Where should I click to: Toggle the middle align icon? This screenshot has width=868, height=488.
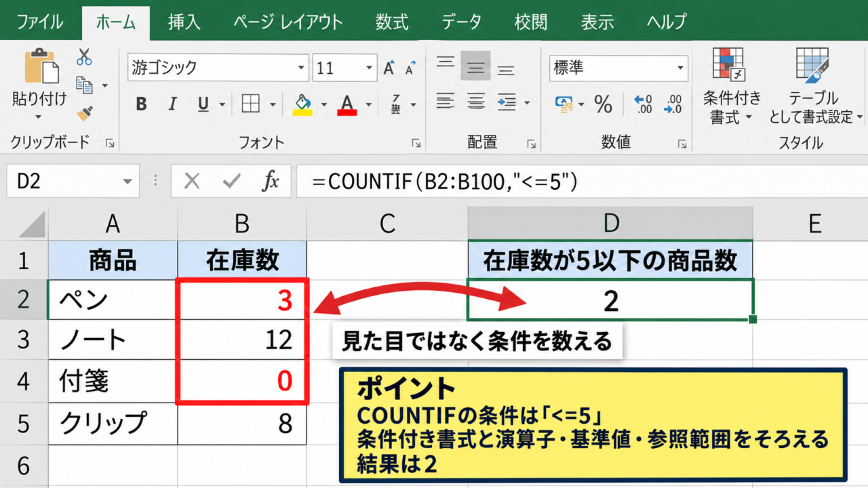click(x=475, y=66)
